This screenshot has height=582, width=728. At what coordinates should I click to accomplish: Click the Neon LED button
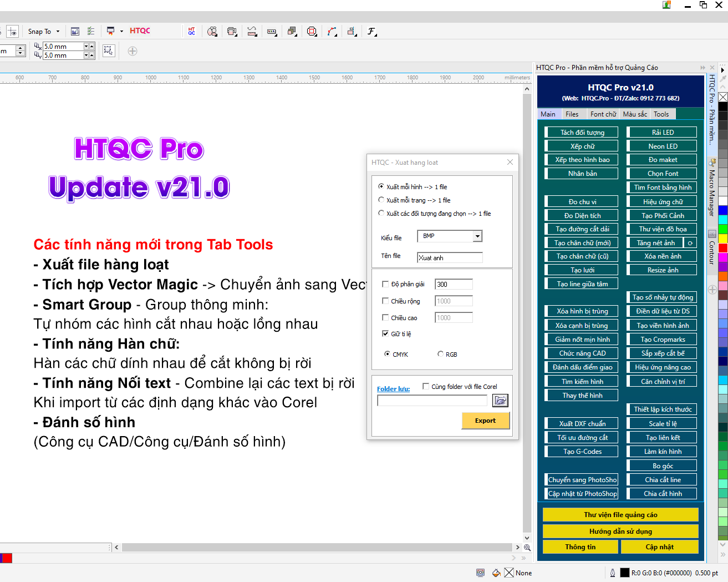(663, 146)
